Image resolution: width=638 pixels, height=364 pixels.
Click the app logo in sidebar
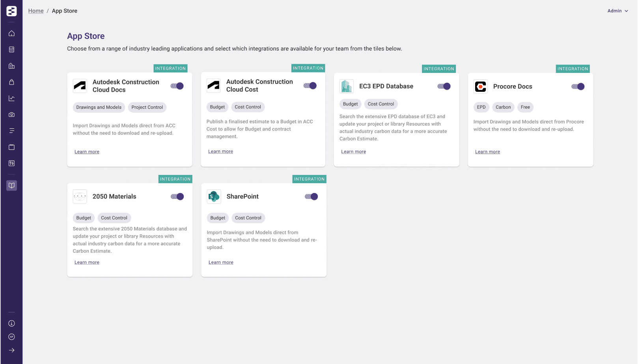(11, 11)
